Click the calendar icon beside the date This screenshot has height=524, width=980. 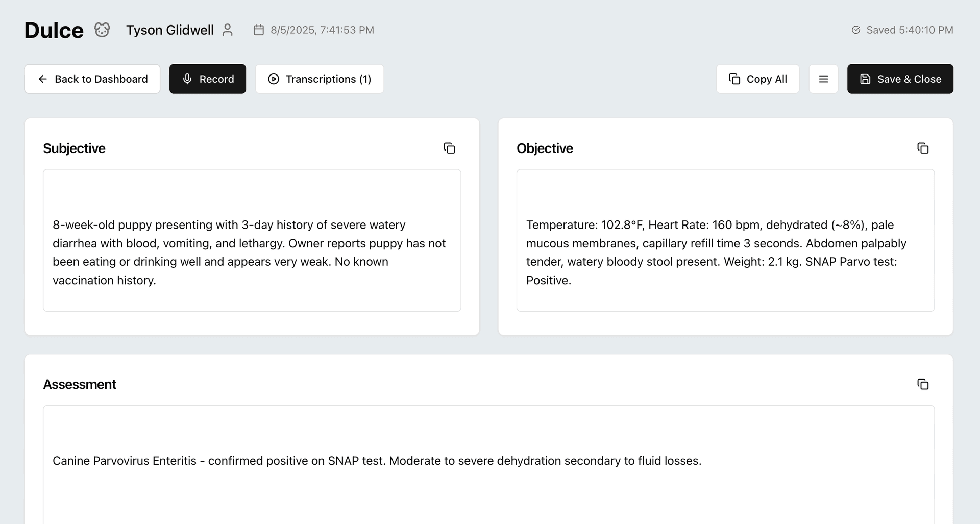tap(259, 30)
